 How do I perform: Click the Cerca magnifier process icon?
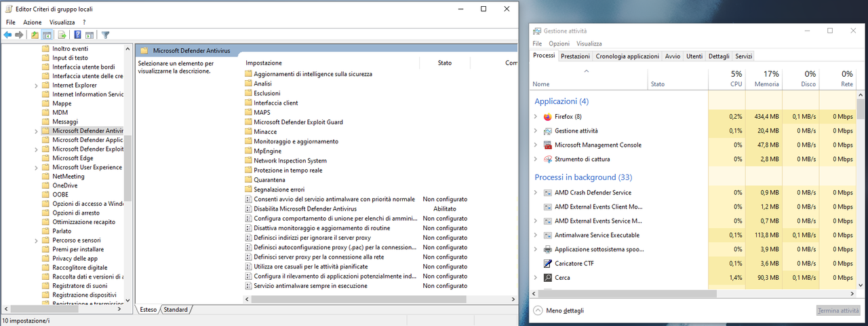click(548, 278)
